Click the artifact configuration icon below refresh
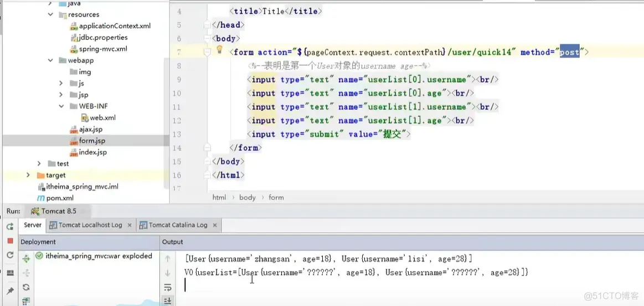Image resolution: width=644 pixels, height=306 pixels. pyautogui.click(x=26, y=301)
